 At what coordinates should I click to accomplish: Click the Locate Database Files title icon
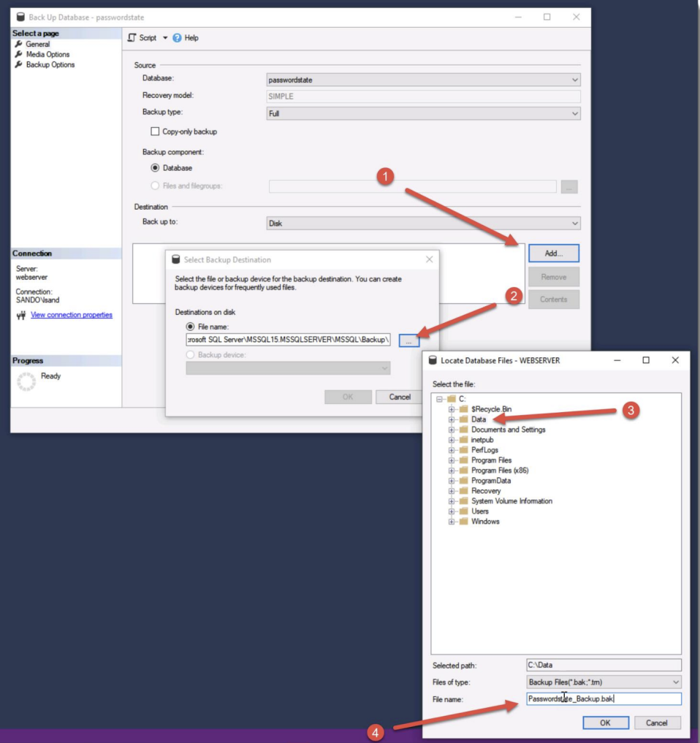(x=433, y=360)
